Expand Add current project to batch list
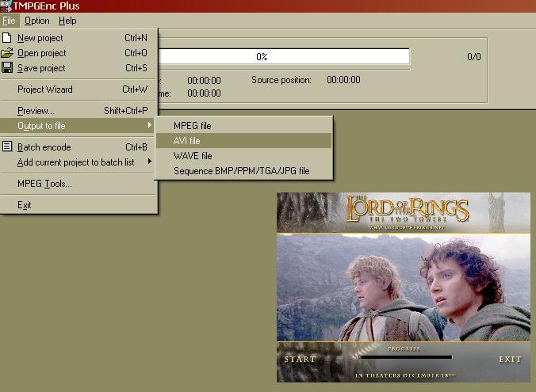Viewport: 536px width, 392px height. point(78,162)
